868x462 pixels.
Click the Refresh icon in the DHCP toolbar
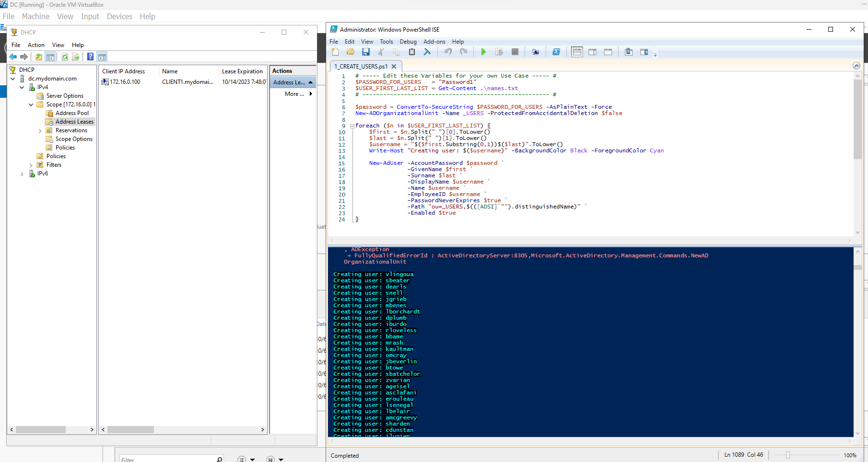point(65,57)
